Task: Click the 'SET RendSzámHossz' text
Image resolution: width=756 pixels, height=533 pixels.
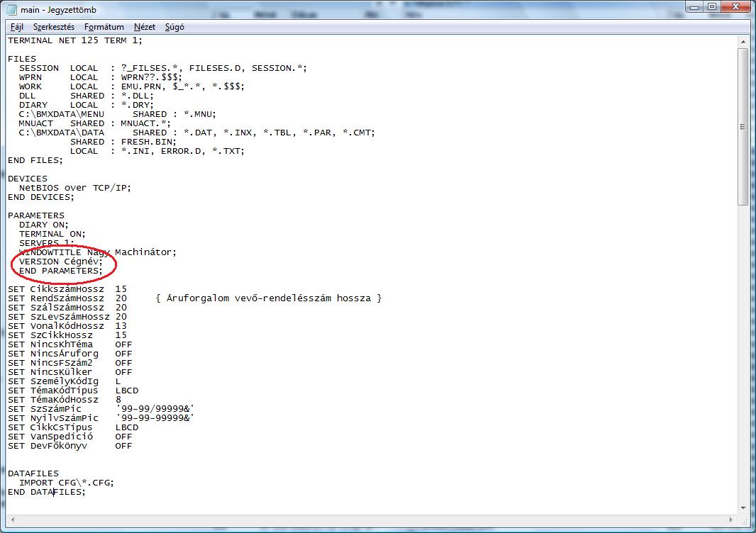Action: coord(56,298)
